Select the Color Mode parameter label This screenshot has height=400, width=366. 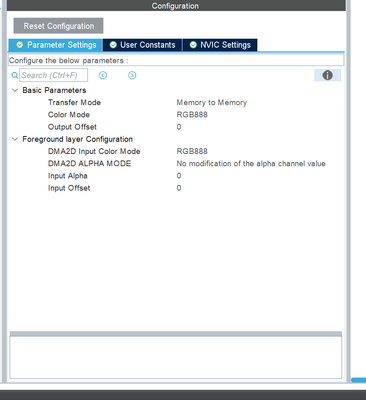point(69,115)
